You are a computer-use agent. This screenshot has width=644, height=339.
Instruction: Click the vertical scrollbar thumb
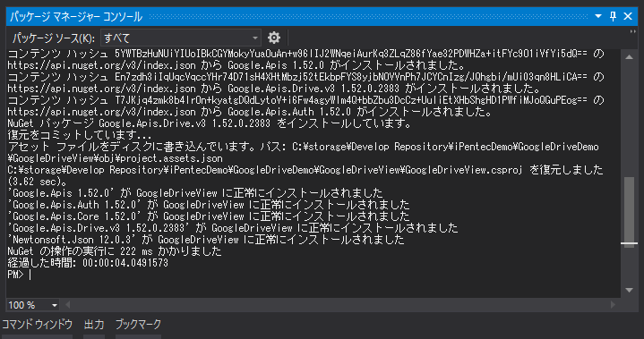click(629, 211)
